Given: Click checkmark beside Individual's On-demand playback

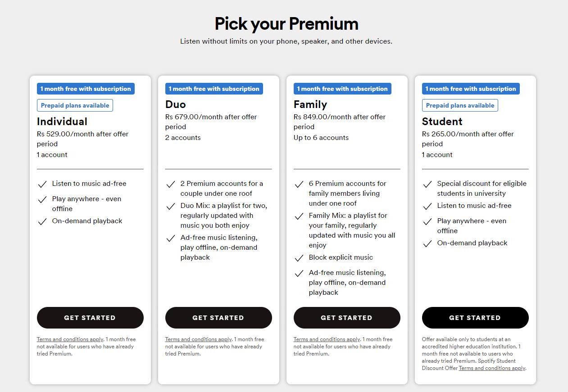Looking at the screenshot, I should [42, 221].
